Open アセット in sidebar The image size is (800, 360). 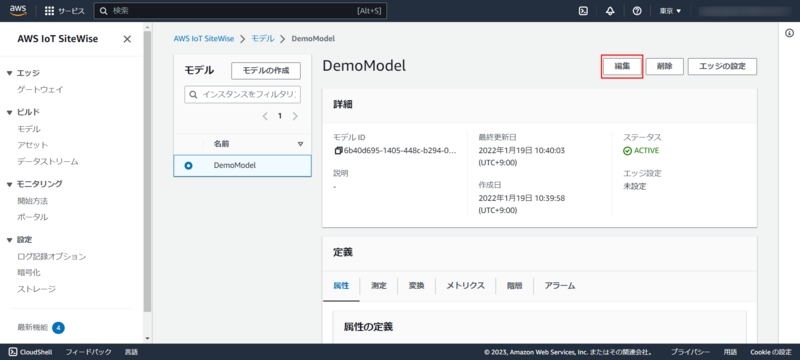33,145
